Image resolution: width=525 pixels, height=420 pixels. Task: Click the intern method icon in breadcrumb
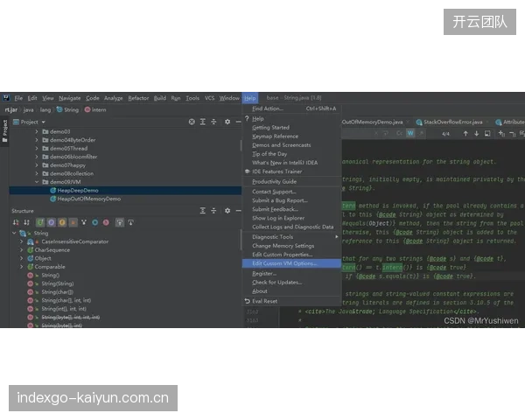[x=87, y=109]
